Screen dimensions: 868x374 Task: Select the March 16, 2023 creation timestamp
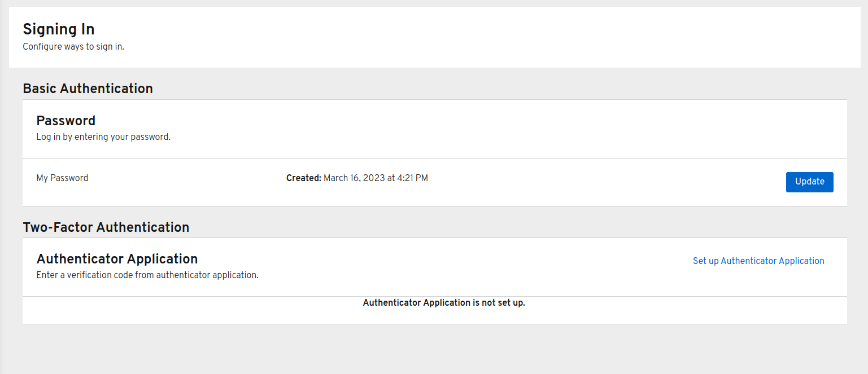tap(376, 178)
